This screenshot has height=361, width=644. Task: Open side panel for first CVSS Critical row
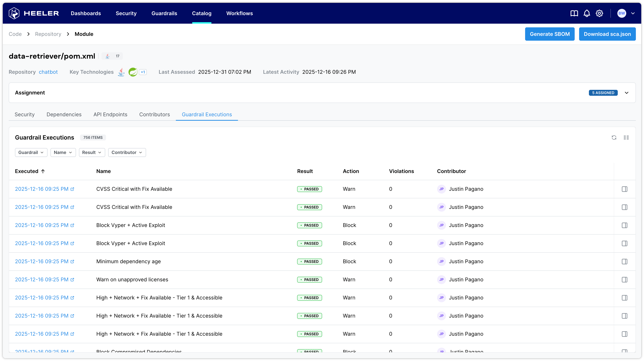(624, 189)
